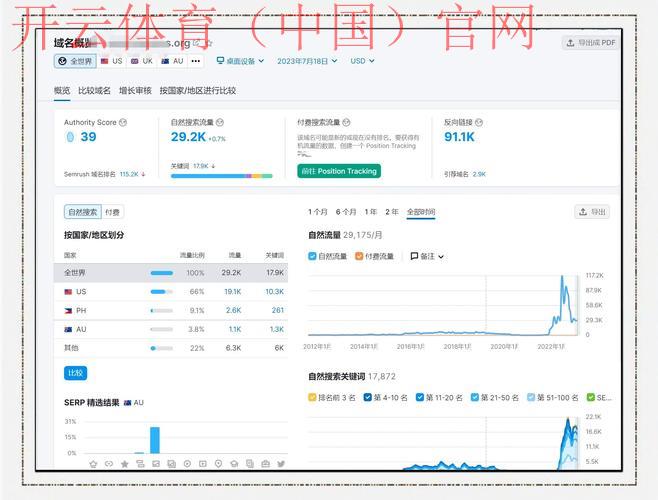The height and width of the screenshot is (500, 658).
Task: Open the USD currency dropdown
Action: click(x=362, y=61)
